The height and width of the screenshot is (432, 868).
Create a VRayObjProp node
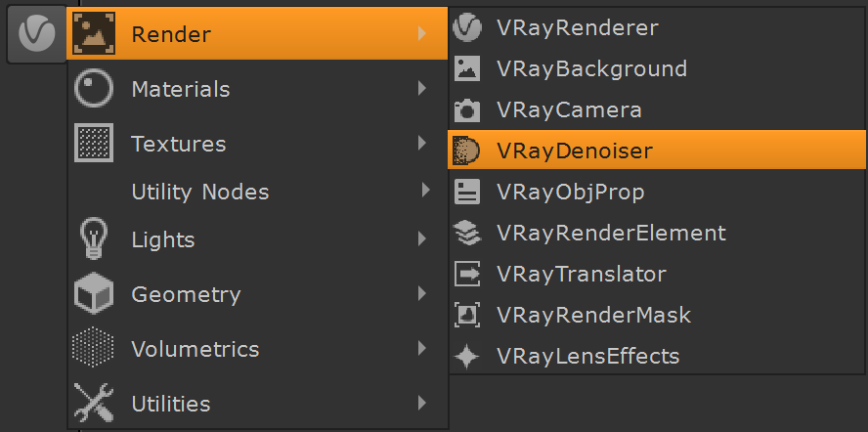[x=657, y=192]
